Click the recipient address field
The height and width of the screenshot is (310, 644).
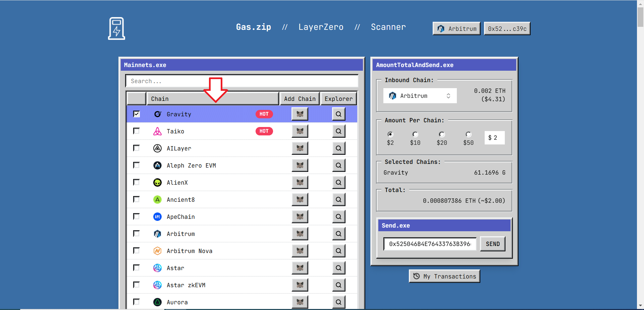pyautogui.click(x=430, y=244)
